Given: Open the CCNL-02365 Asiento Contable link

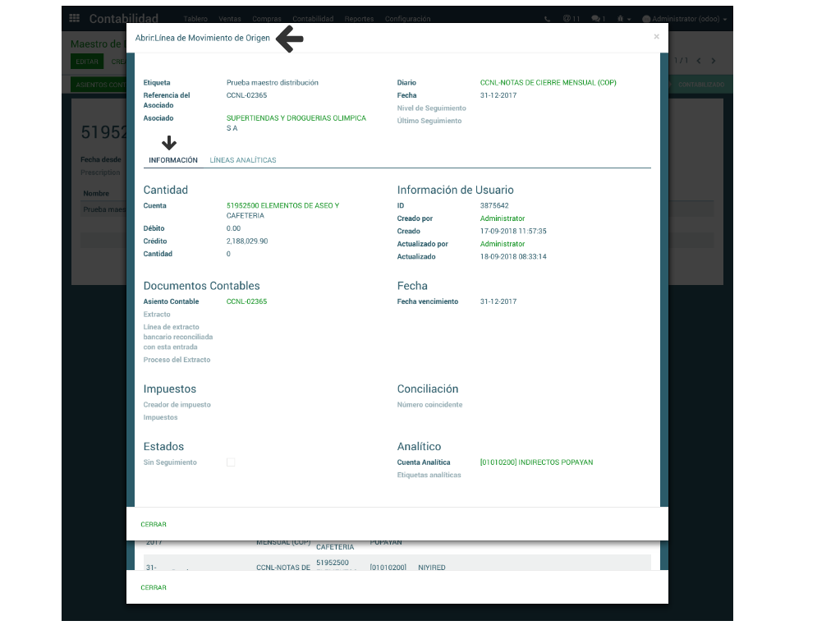Looking at the screenshot, I should (246, 301).
